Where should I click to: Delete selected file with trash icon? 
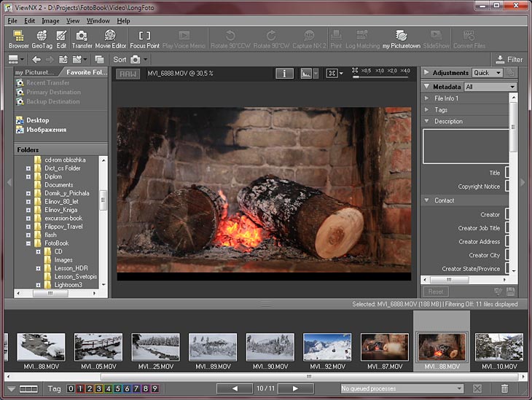point(504,388)
